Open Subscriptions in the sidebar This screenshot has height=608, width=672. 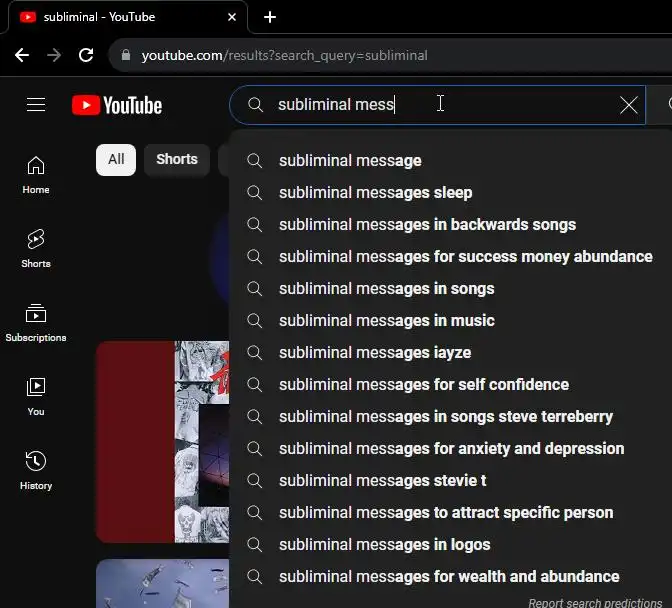coord(36,323)
